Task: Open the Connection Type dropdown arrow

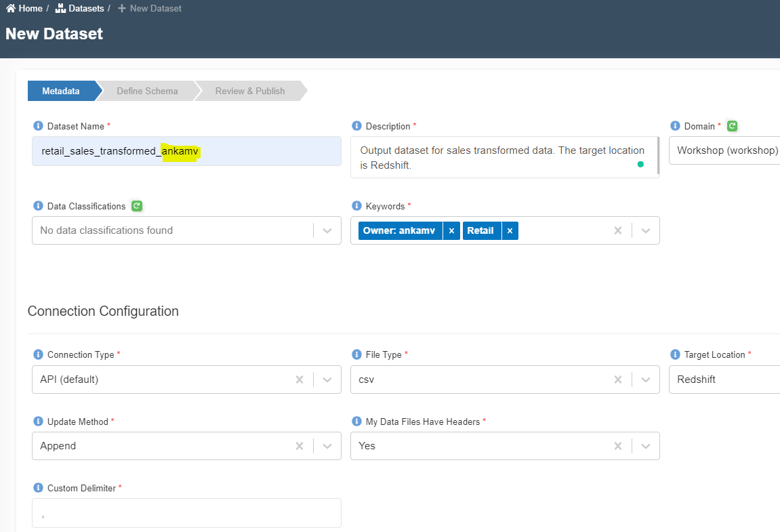Action: [327, 380]
